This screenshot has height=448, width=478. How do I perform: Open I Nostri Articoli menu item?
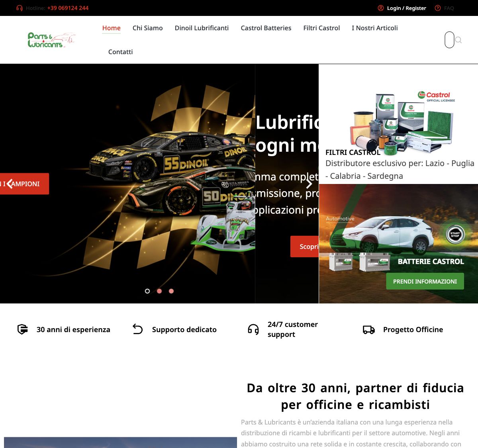[x=375, y=28]
